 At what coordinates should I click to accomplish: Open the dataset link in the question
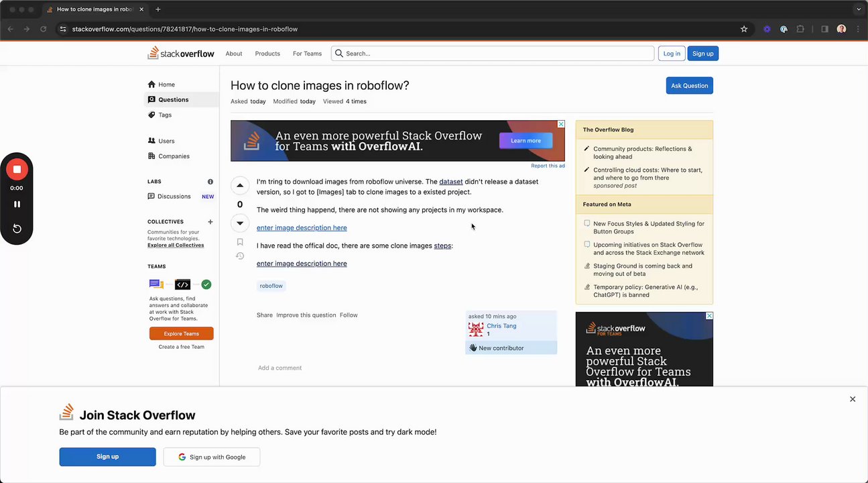pyautogui.click(x=451, y=182)
